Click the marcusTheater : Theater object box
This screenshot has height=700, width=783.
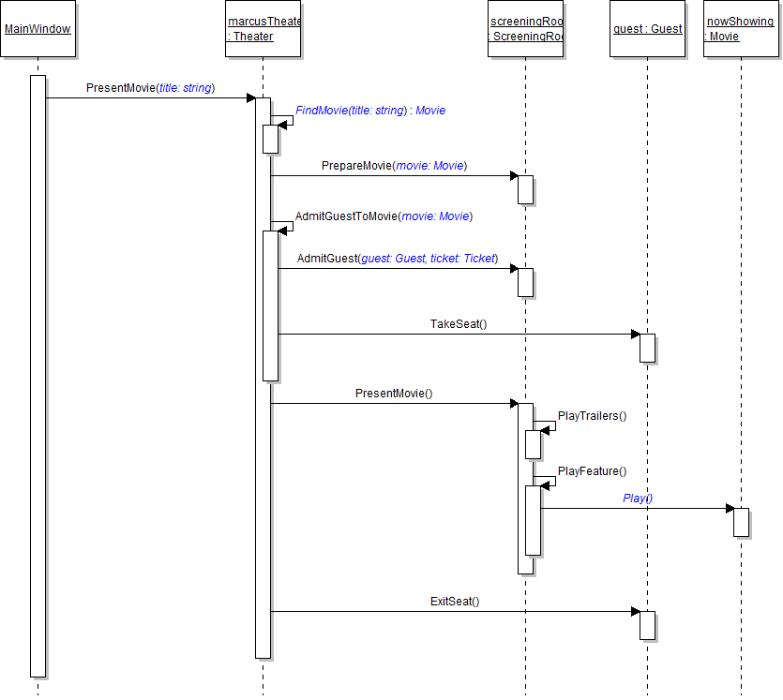point(263,29)
